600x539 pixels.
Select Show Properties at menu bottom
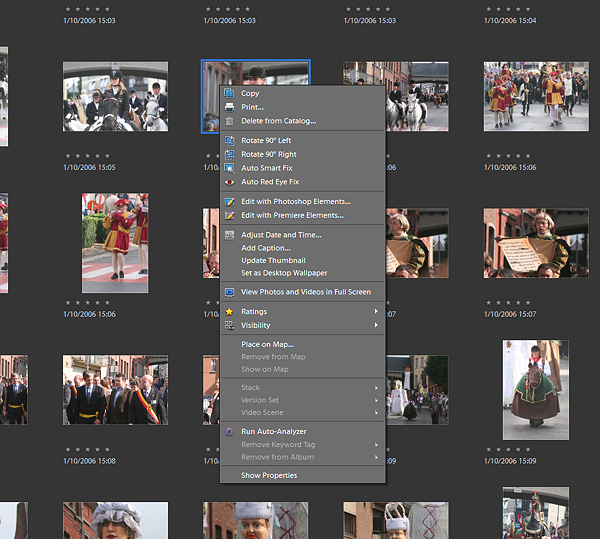point(269,476)
